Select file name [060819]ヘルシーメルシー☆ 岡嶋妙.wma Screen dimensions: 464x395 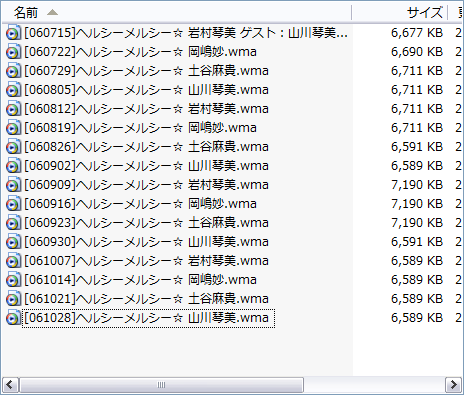click(x=140, y=128)
